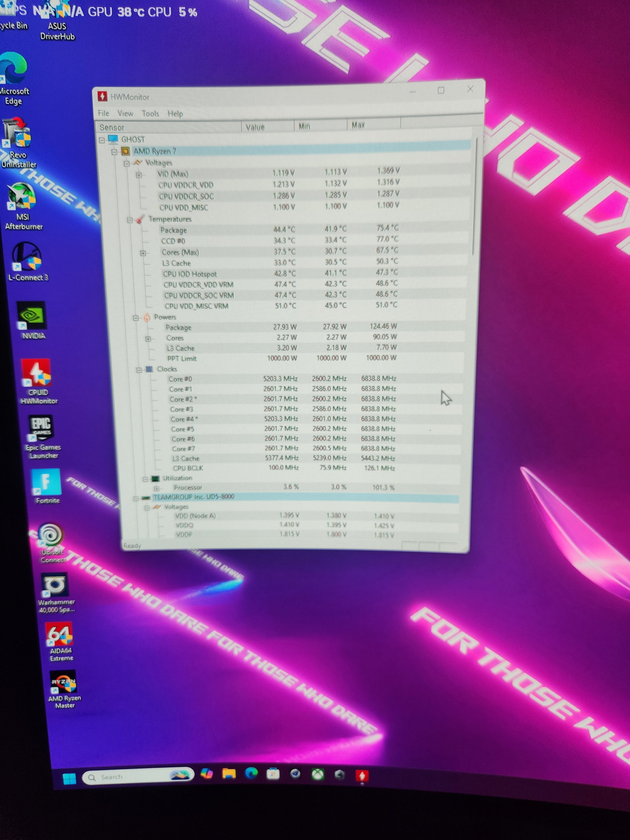This screenshot has height=840, width=630.
Task: Click the HWMonitor title bar icon
Action: click(102, 96)
